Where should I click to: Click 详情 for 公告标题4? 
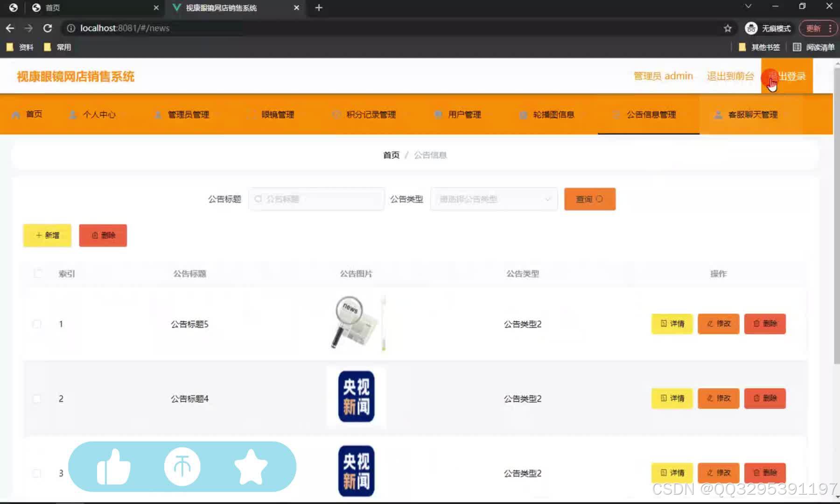[672, 399]
